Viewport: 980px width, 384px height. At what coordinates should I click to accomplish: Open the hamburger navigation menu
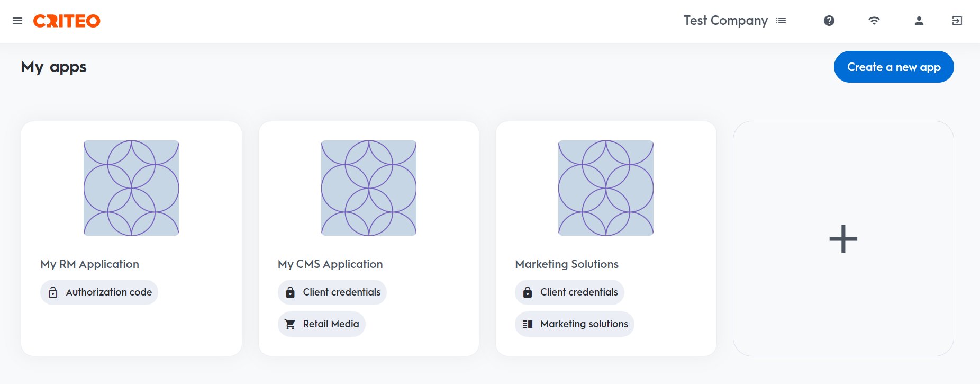pos(17,21)
